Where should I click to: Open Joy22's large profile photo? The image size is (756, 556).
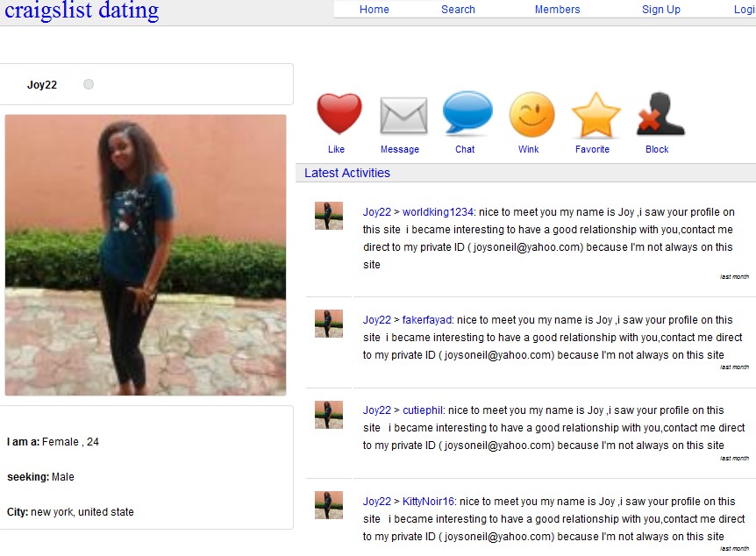146,255
